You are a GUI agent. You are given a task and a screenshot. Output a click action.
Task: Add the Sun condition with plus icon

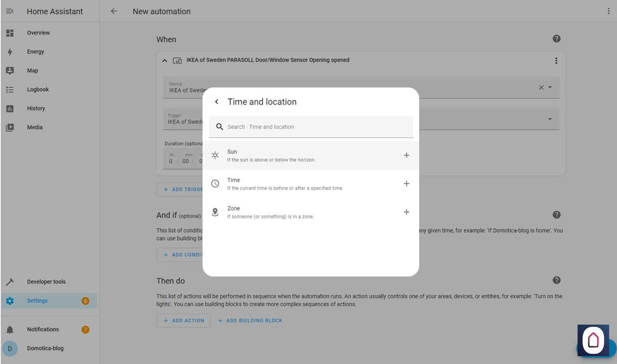[406, 155]
